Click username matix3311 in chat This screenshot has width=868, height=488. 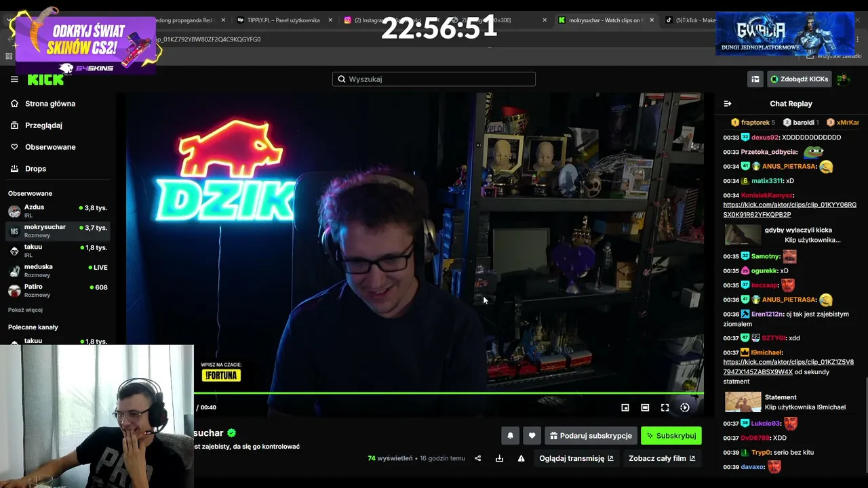[x=768, y=181]
